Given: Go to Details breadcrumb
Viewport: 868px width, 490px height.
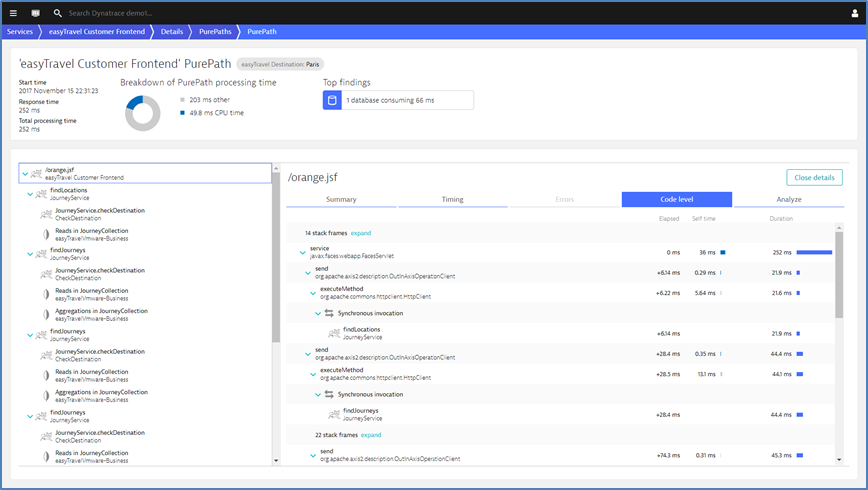Looking at the screenshot, I should click(172, 32).
